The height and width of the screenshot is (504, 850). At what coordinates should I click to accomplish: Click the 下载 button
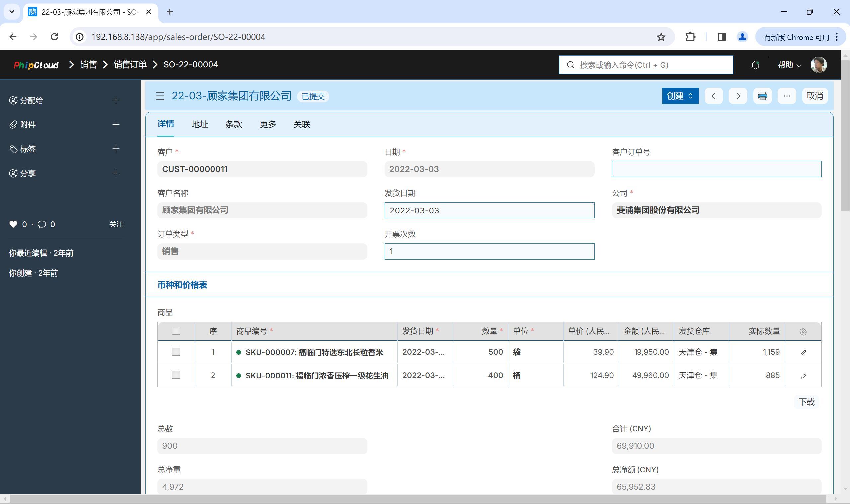tap(807, 402)
